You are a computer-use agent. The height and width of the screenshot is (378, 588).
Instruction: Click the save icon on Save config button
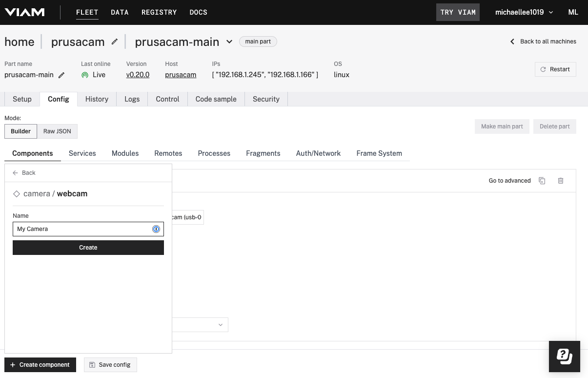pos(92,365)
